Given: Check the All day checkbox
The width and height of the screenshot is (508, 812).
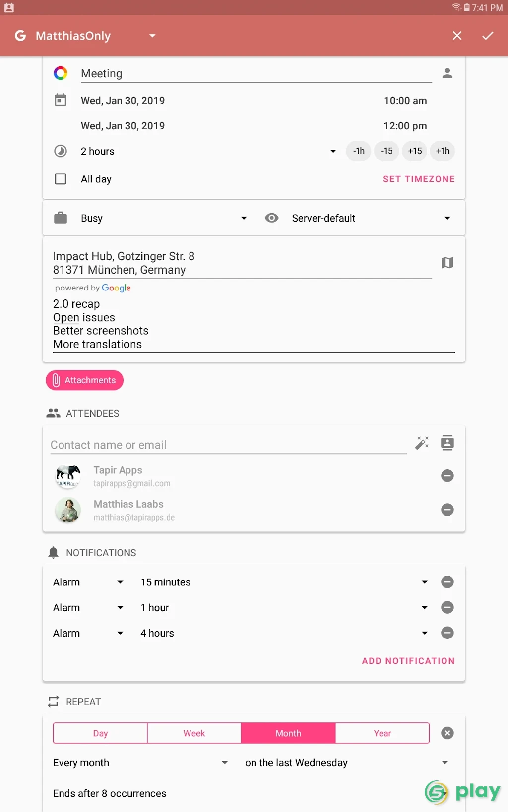Looking at the screenshot, I should [x=61, y=179].
